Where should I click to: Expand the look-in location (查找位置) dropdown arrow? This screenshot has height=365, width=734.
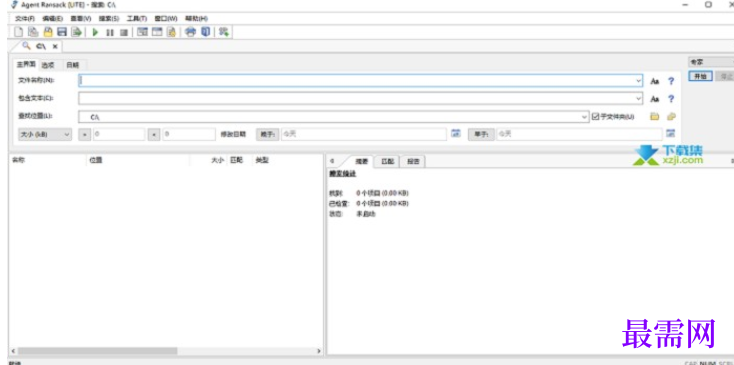(585, 117)
